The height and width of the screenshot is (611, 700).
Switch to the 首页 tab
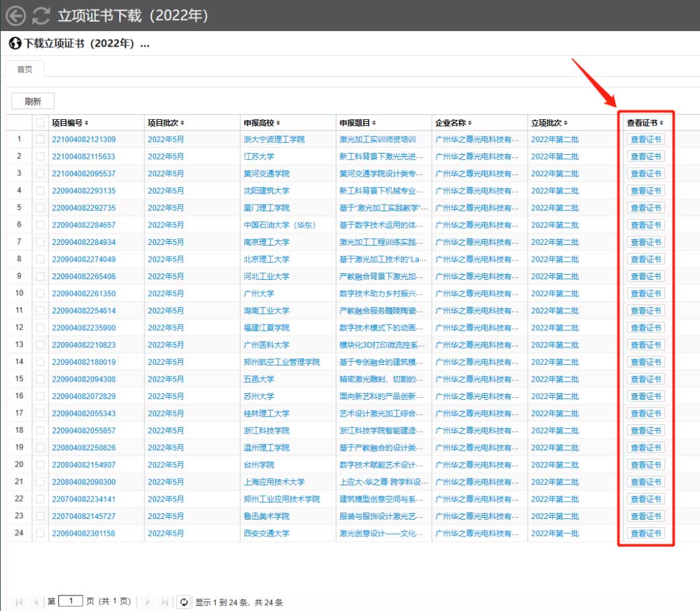point(25,69)
